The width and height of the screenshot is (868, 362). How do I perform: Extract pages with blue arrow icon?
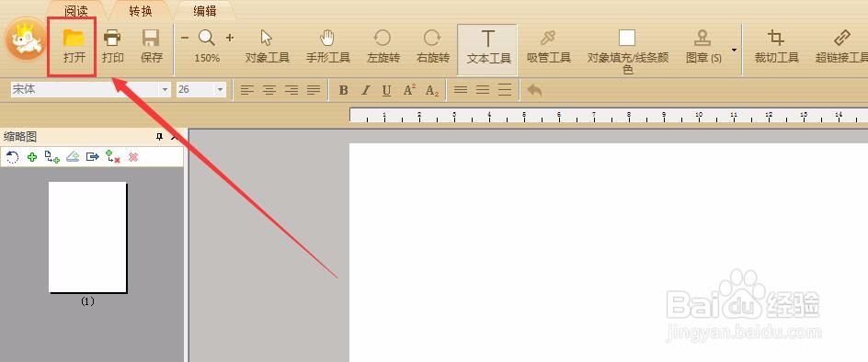(93, 157)
